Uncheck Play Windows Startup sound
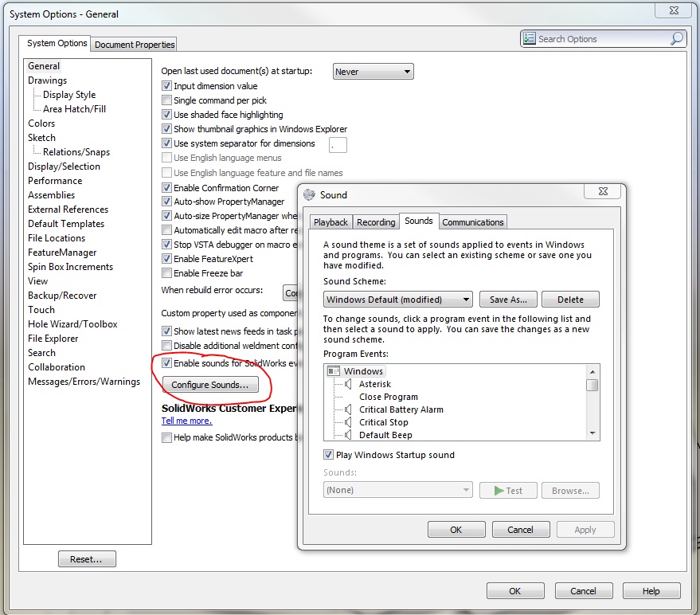The width and height of the screenshot is (700, 615). pos(328,455)
